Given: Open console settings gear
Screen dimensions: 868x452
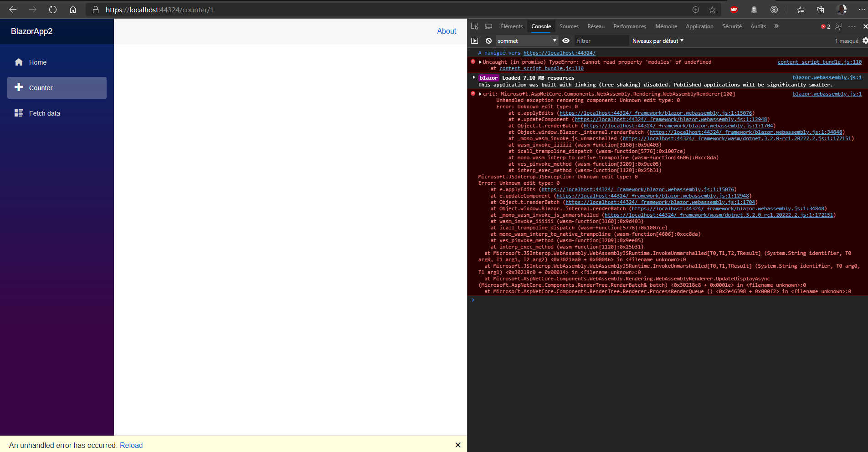Looking at the screenshot, I should [865, 41].
